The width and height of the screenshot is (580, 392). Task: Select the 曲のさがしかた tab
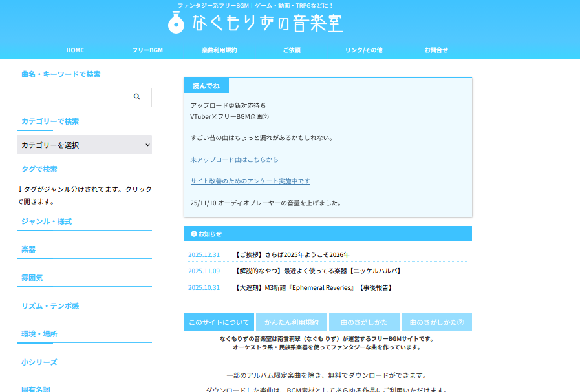[x=364, y=322]
